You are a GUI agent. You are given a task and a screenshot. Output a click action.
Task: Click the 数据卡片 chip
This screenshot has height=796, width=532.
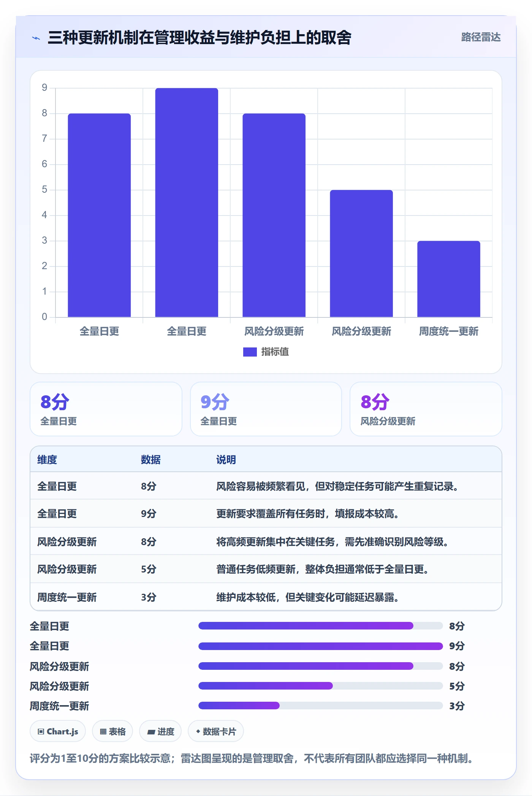216,731
